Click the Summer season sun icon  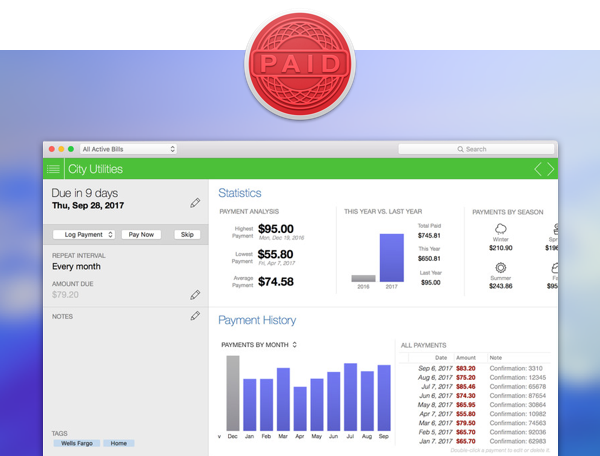(x=501, y=267)
